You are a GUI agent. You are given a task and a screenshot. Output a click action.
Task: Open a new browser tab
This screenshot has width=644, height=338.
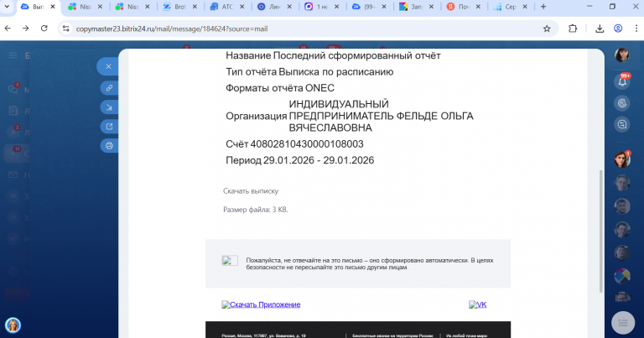[543, 7]
